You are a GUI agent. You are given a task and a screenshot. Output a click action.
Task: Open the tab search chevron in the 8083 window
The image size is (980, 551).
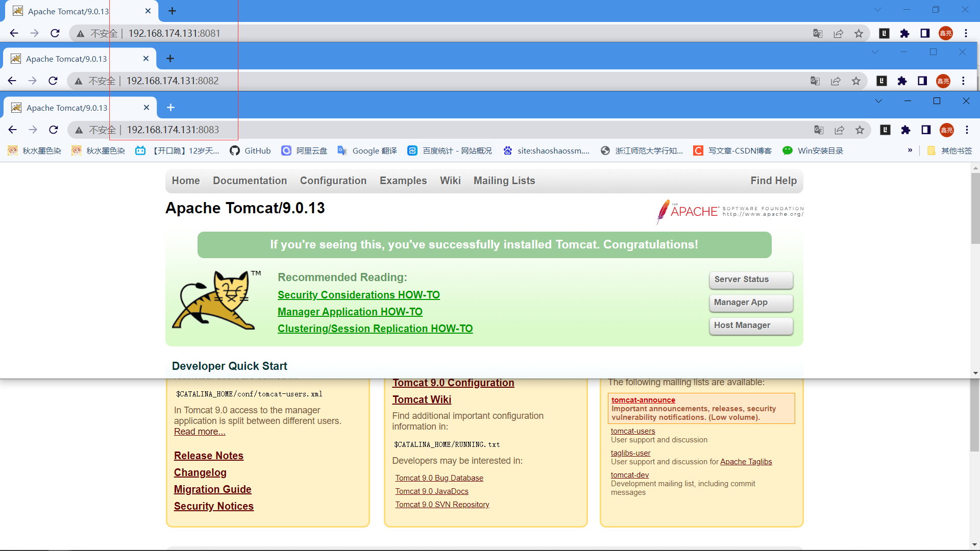(x=878, y=101)
